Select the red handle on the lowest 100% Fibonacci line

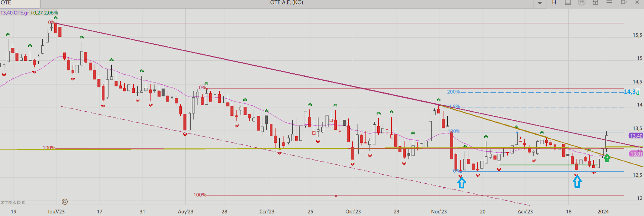[x=336, y=196]
